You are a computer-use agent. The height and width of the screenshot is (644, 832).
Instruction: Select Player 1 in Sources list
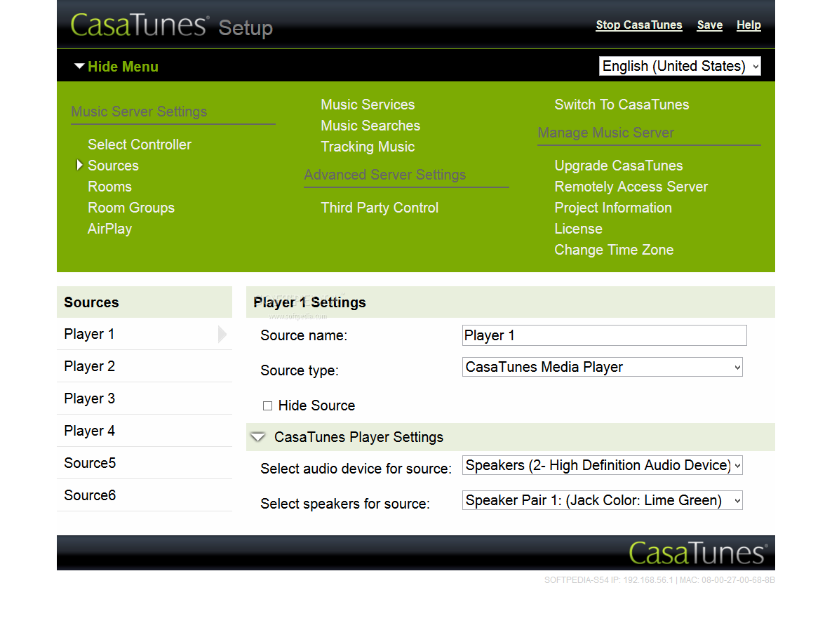coord(145,334)
